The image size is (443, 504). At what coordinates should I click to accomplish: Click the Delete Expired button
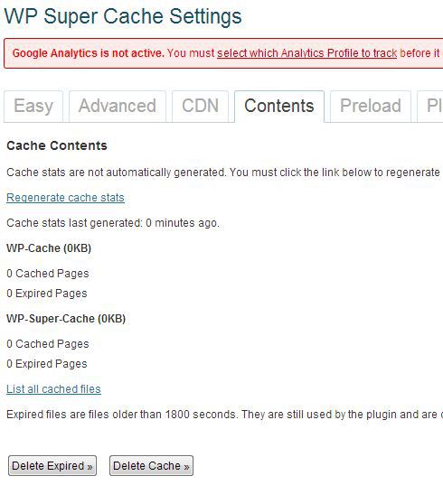52,465
